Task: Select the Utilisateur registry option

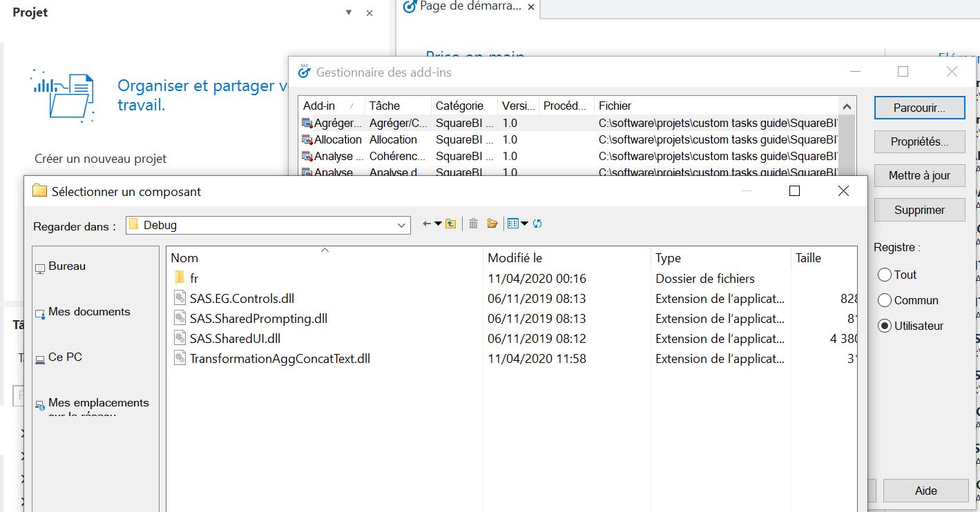Action: 885,326
